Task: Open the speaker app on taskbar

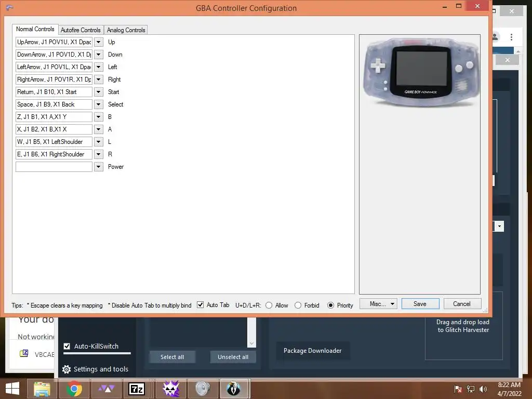Action: pos(203,389)
